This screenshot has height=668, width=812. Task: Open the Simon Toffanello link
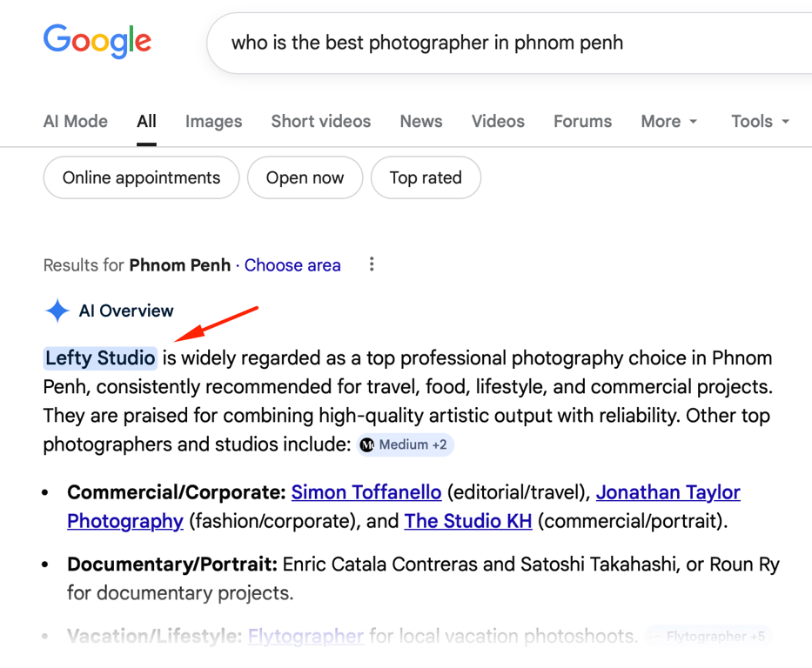[x=366, y=492]
